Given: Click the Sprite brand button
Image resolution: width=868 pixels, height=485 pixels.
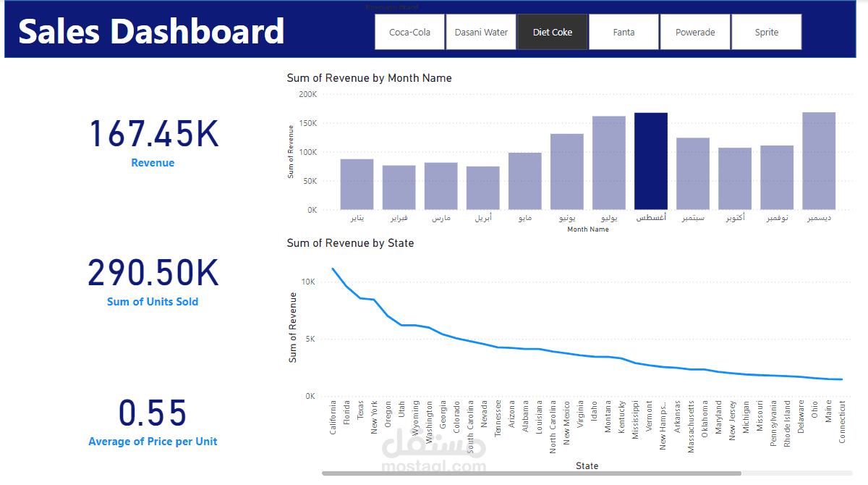Looking at the screenshot, I should pos(767,32).
